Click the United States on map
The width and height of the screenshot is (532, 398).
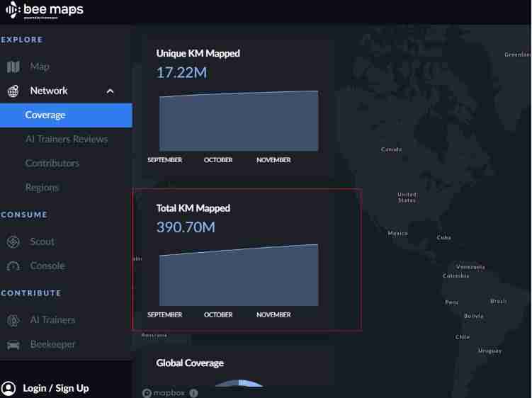click(x=407, y=197)
